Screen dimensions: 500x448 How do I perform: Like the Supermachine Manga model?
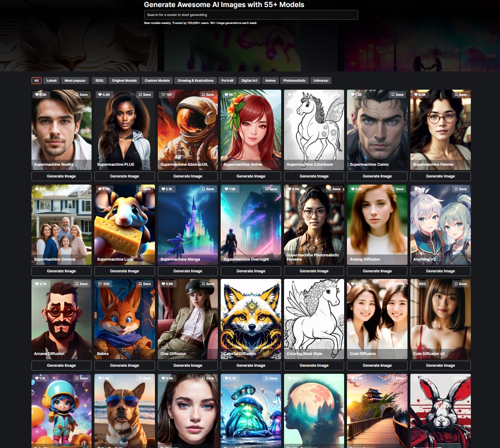point(163,189)
